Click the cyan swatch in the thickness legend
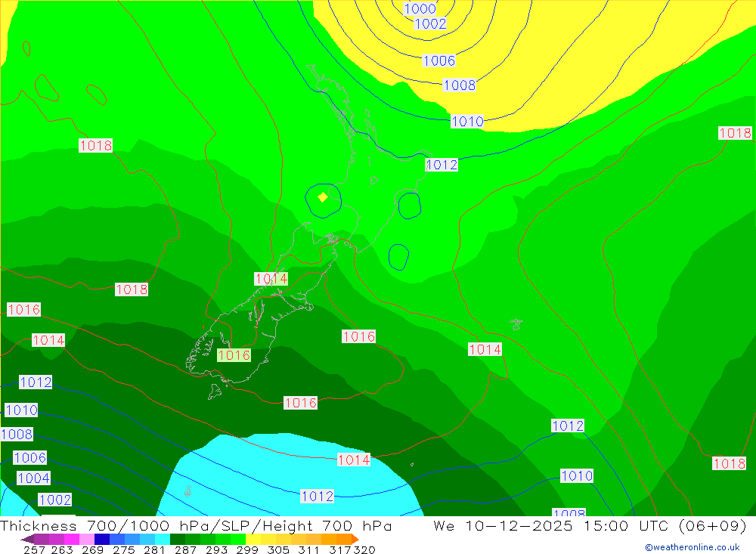The image size is (756, 554). (163, 539)
